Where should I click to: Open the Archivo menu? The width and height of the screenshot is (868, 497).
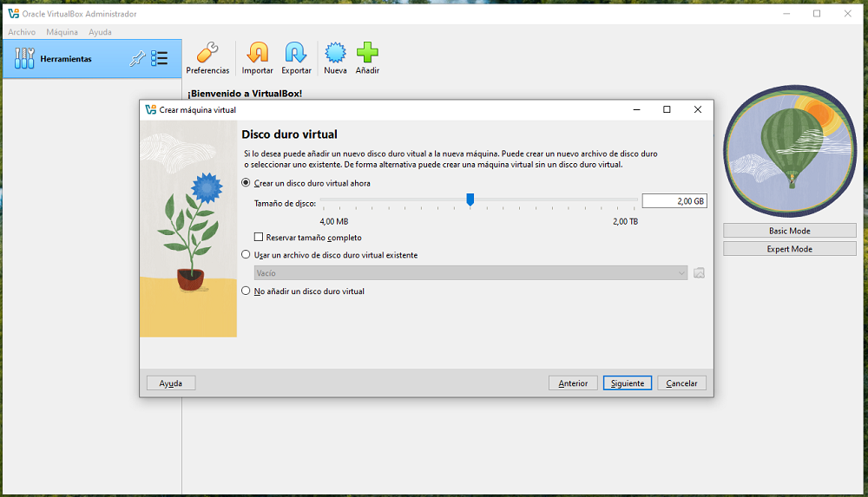[x=22, y=32]
